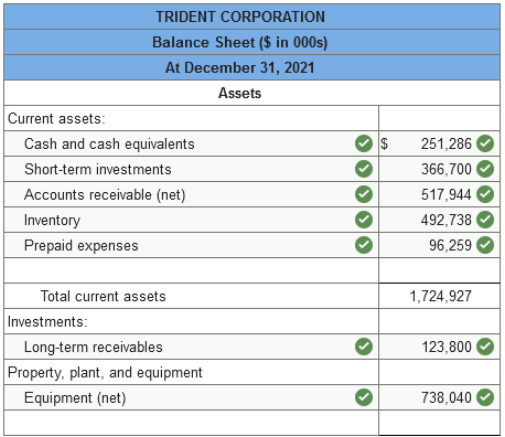The height and width of the screenshot is (437, 505).
Task: Click the At December 31, 2021 header
Action: 240,68
